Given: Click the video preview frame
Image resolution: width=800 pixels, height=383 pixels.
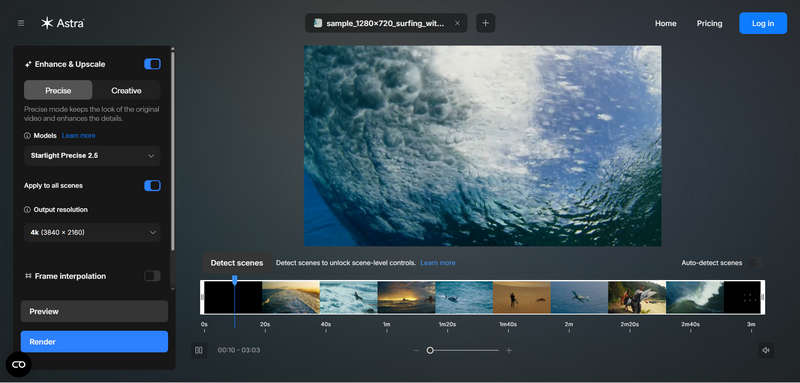Looking at the screenshot, I should (x=483, y=146).
